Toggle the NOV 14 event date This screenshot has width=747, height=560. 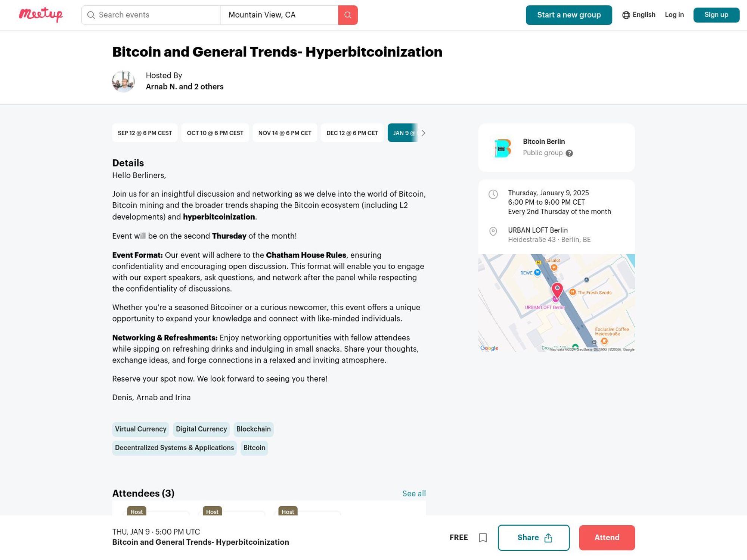(x=285, y=133)
